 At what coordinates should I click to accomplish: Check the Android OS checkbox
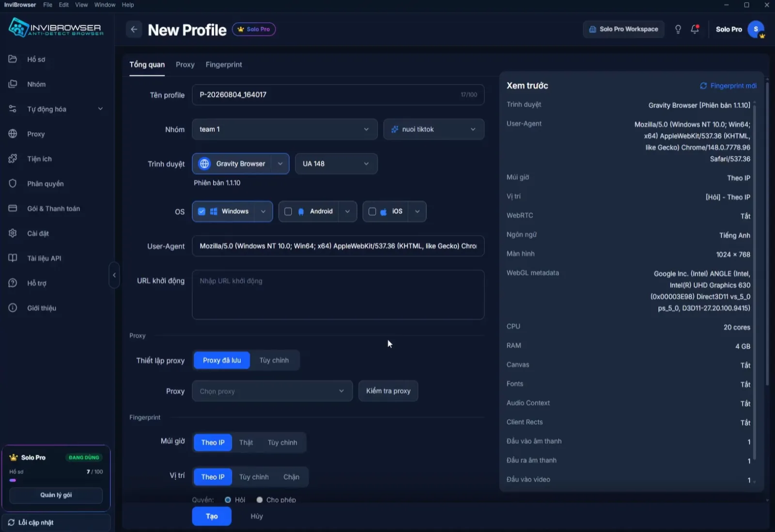[288, 212]
